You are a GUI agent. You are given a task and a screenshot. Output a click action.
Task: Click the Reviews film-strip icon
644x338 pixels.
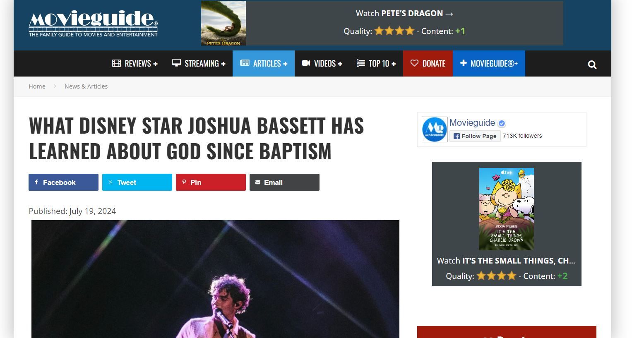click(116, 63)
